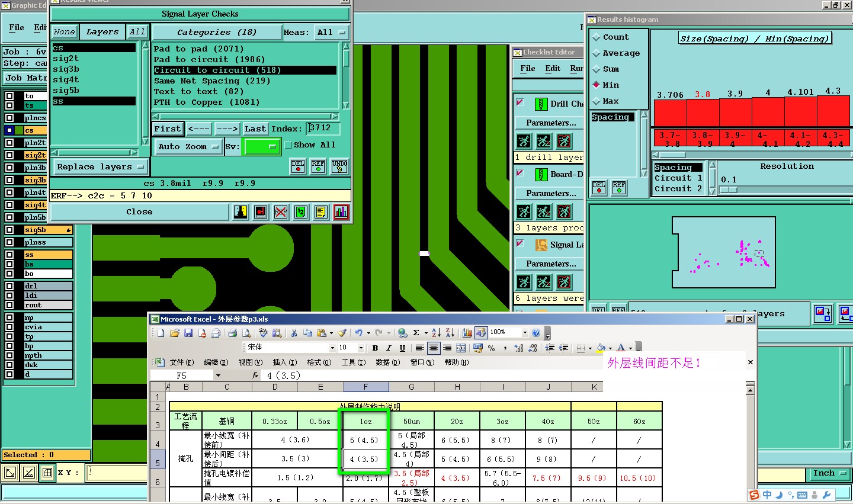Click the Excel Help question mark icon

(536, 333)
